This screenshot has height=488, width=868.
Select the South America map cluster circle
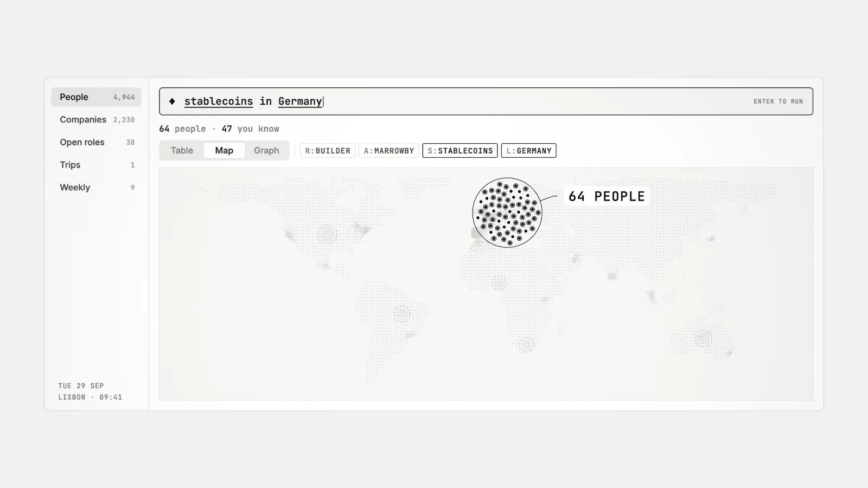(x=401, y=314)
